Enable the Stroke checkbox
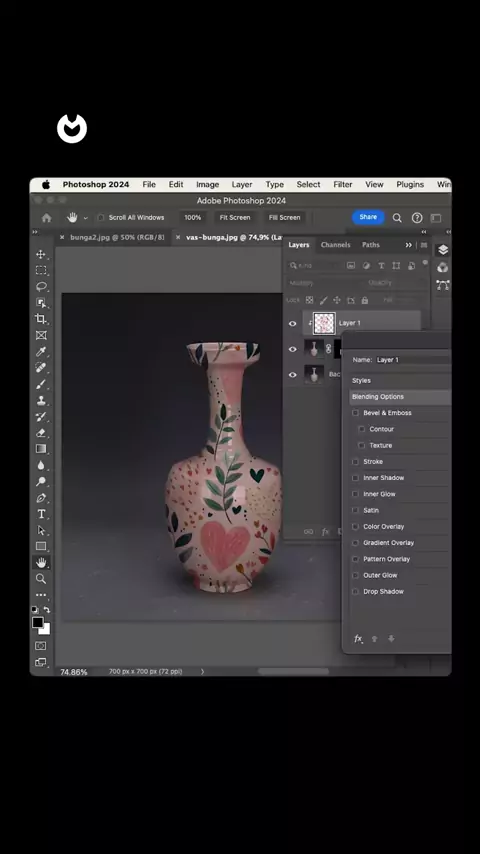This screenshot has height=854, width=480. click(355, 462)
